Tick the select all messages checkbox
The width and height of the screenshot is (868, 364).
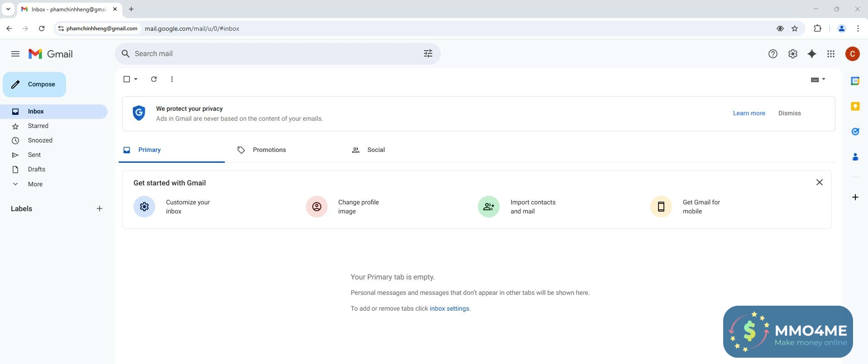(x=127, y=79)
